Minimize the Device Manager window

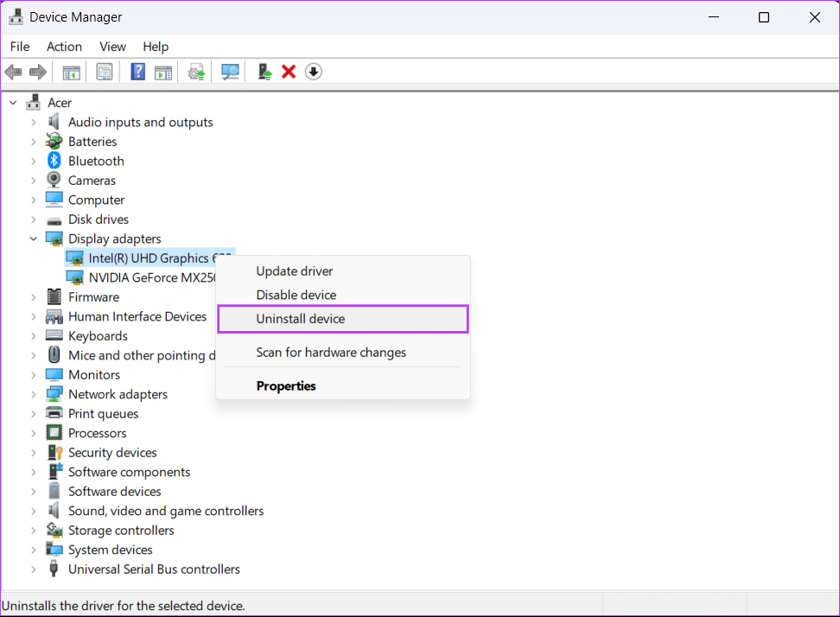click(x=714, y=17)
